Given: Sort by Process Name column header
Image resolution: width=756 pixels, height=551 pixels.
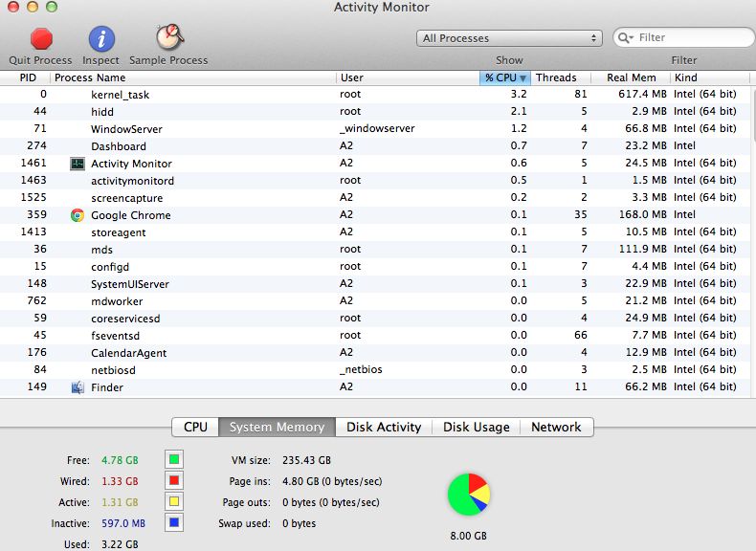Looking at the screenshot, I should pos(193,77).
